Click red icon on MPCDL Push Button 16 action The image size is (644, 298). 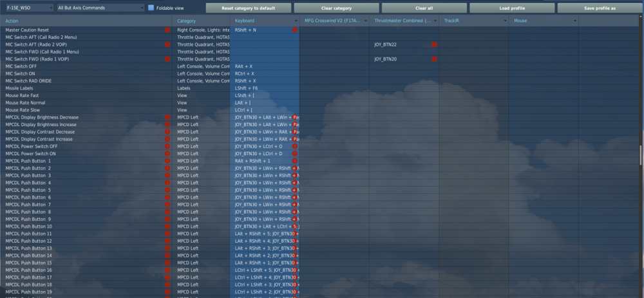click(x=167, y=270)
